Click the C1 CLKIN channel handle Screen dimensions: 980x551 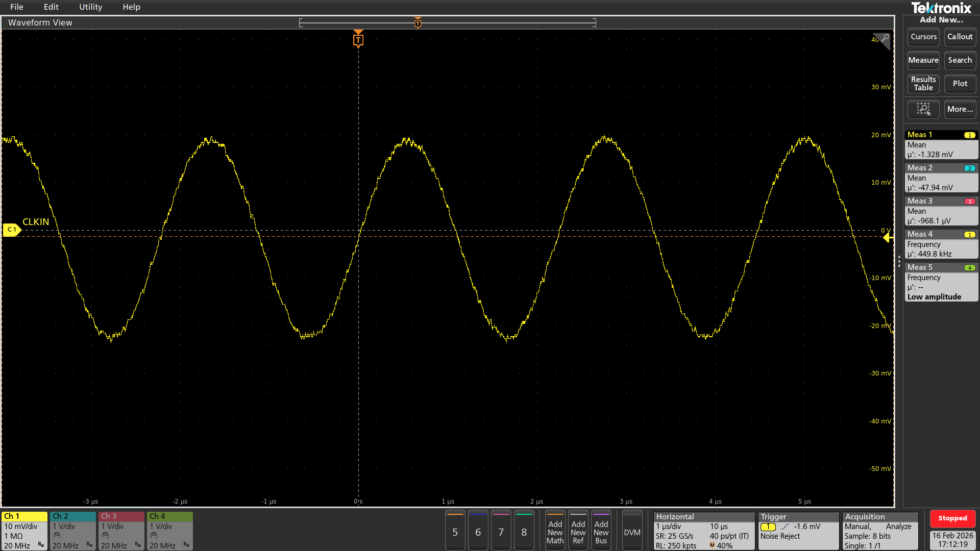[x=11, y=230]
